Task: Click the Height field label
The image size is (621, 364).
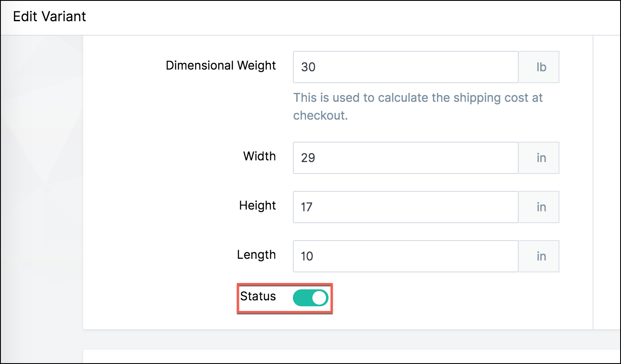Action: 257,205
